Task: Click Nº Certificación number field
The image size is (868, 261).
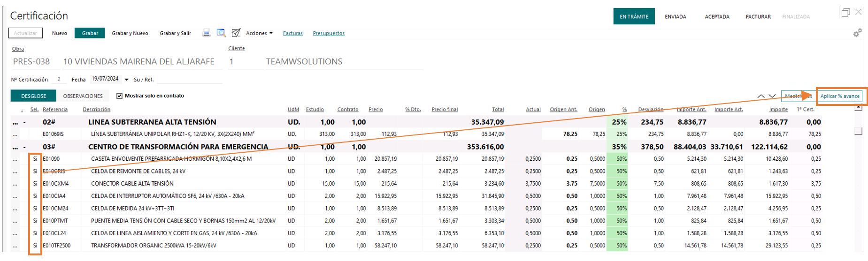Action: 59,79
